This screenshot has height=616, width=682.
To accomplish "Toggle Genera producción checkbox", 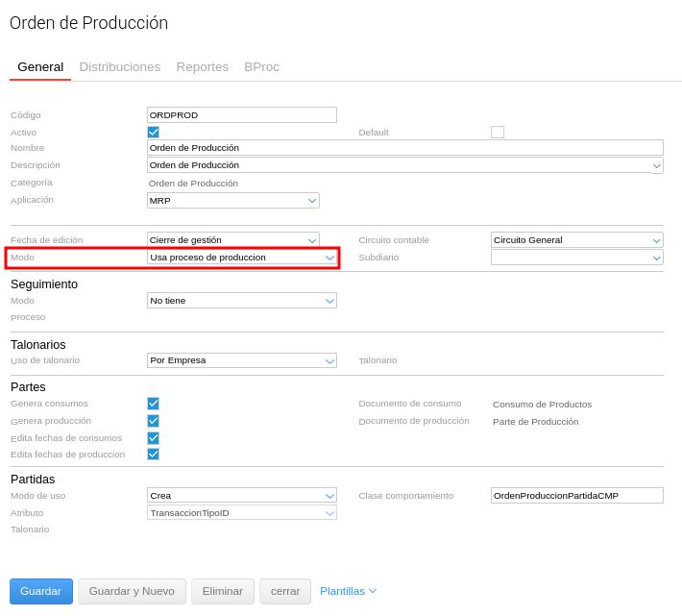I will [x=153, y=421].
